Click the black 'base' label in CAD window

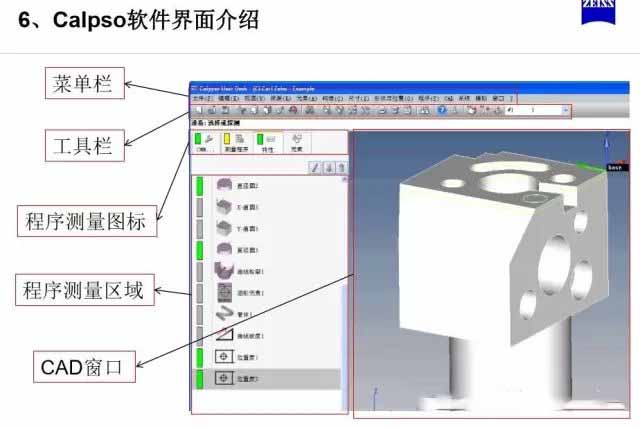tap(615, 167)
